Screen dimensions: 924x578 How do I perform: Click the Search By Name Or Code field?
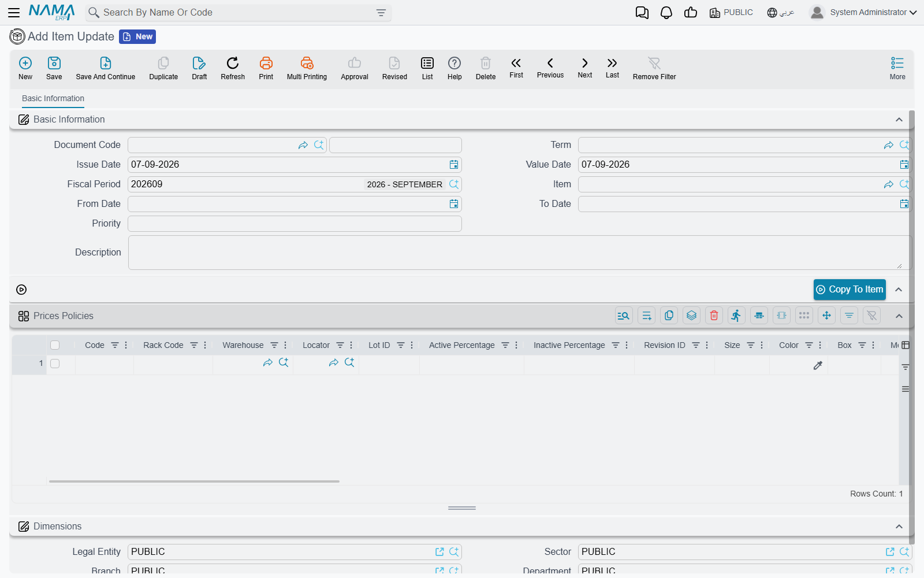point(239,13)
